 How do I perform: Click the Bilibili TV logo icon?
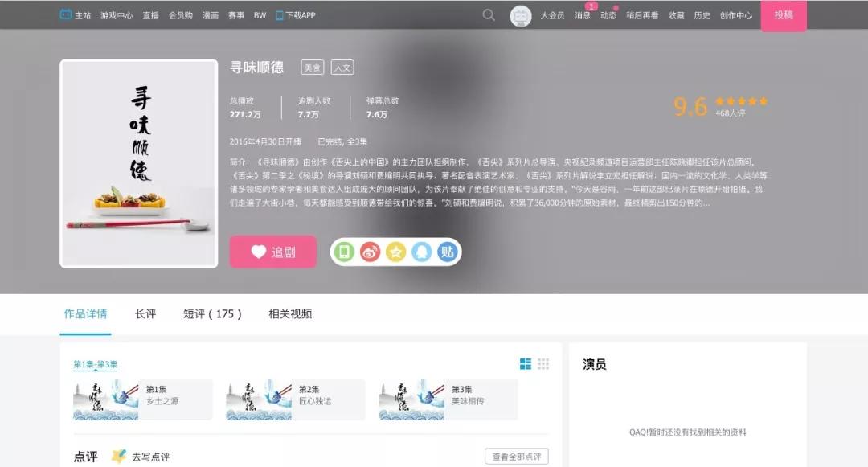[64, 14]
